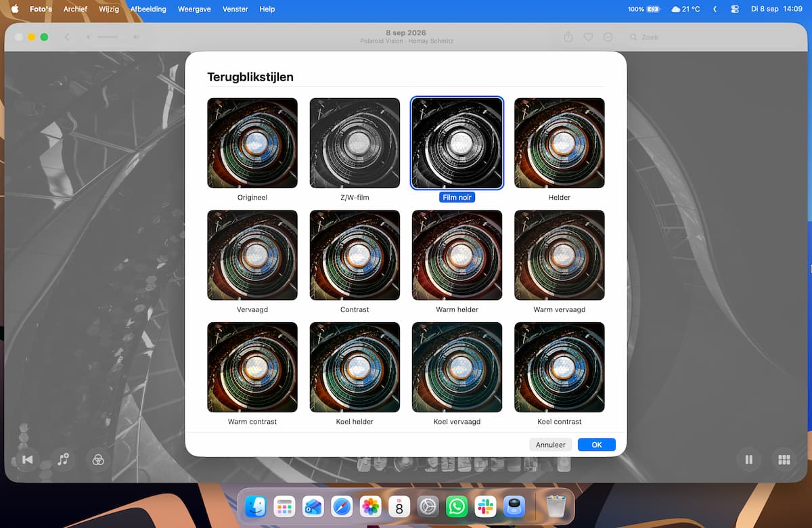
Task: Open Finder from the Dock
Action: [256, 506]
